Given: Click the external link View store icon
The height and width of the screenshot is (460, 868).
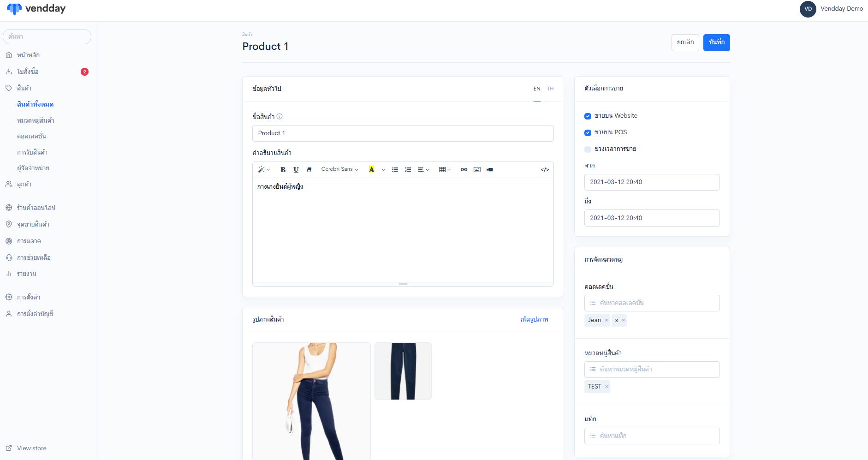Looking at the screenshot, I should (9, 448).
